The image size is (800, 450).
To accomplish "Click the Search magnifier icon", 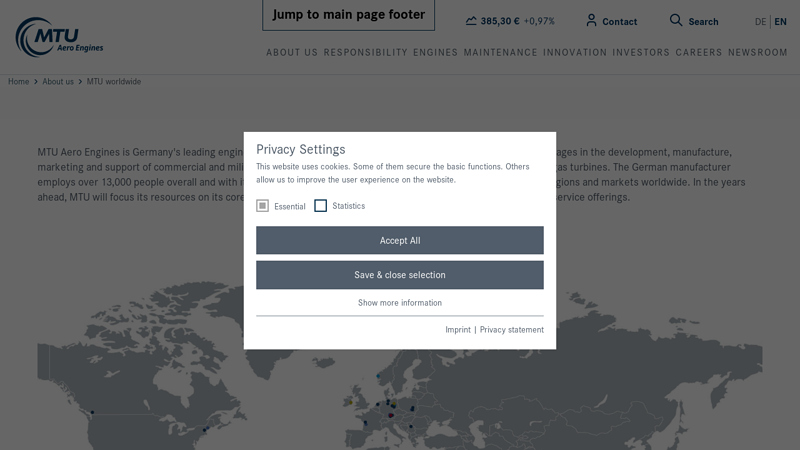I will tap(676, 21).
